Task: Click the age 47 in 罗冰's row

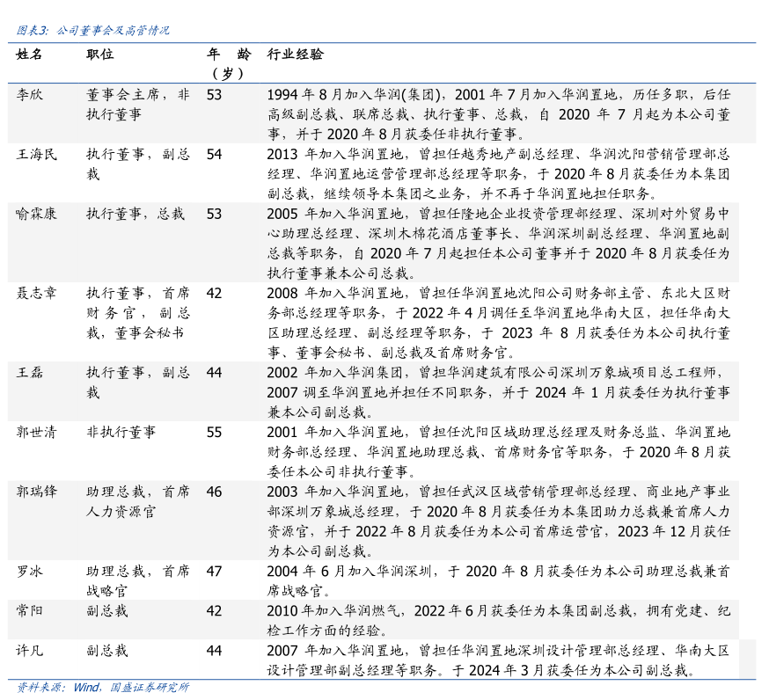Action: pyautogui.click(x=214, y=571)
